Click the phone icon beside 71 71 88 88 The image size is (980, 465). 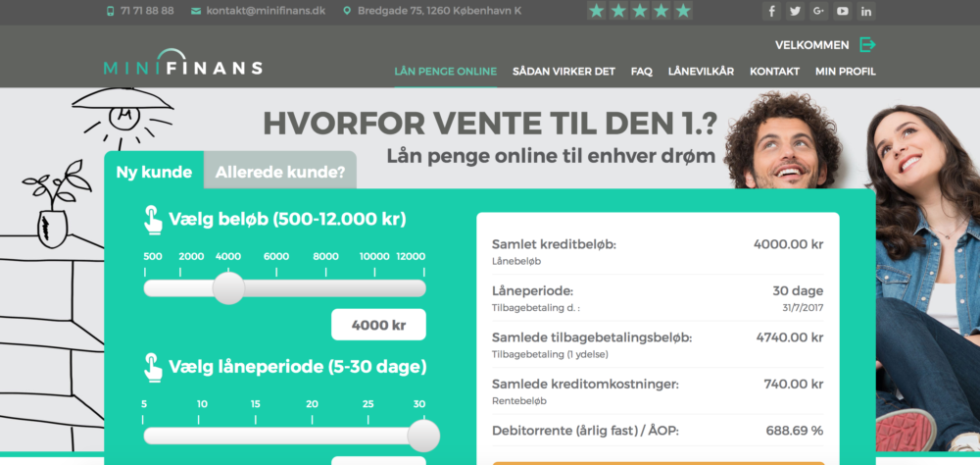[111, 11]
